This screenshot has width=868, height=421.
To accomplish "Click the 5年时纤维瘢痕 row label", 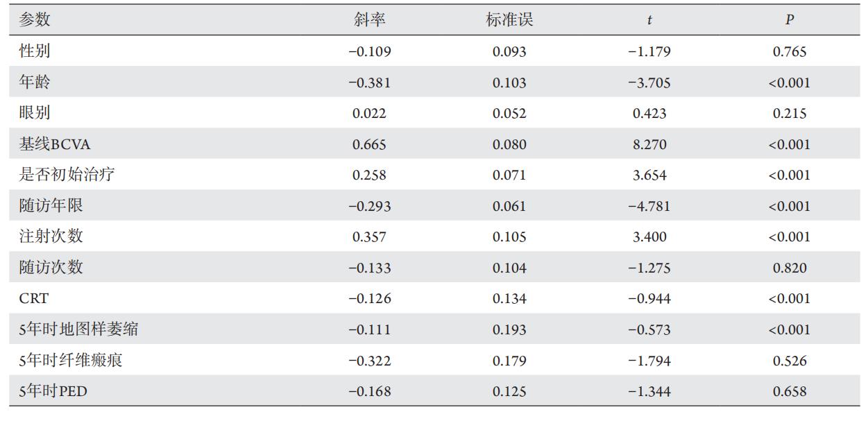I will tap(71, 361).
